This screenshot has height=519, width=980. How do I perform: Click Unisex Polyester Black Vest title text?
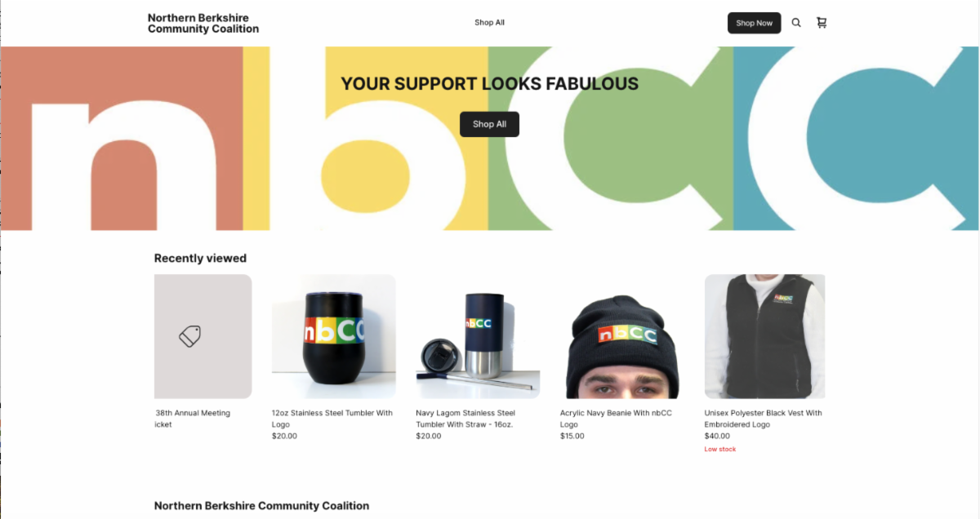coord(764,419)
